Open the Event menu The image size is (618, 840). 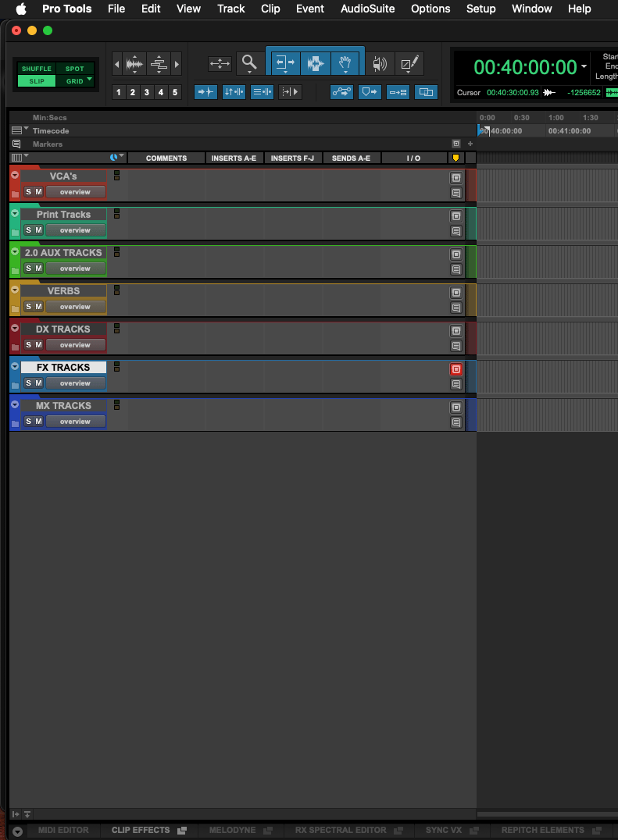[310, 9]
